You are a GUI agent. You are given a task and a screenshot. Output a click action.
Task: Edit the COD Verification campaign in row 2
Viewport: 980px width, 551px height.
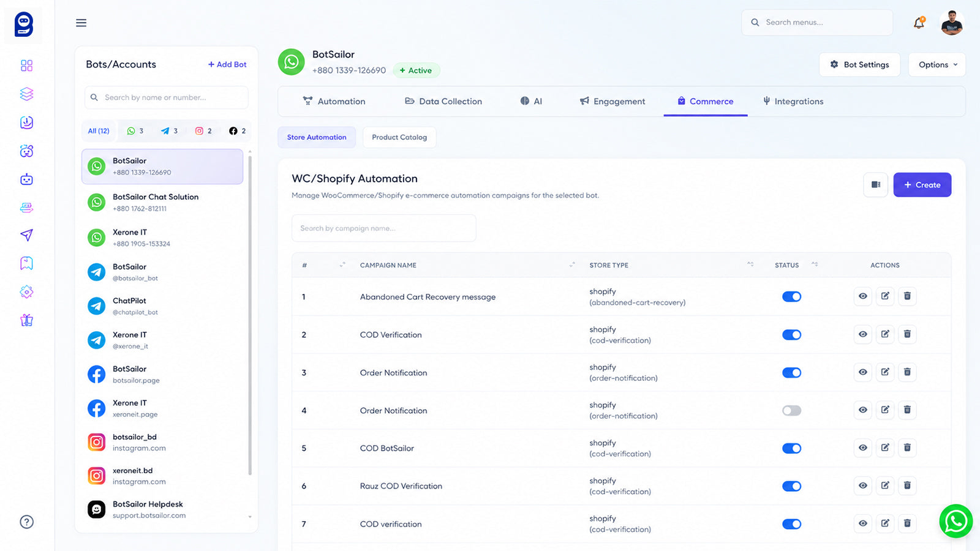pyautogui.click(x=885, y=334)
